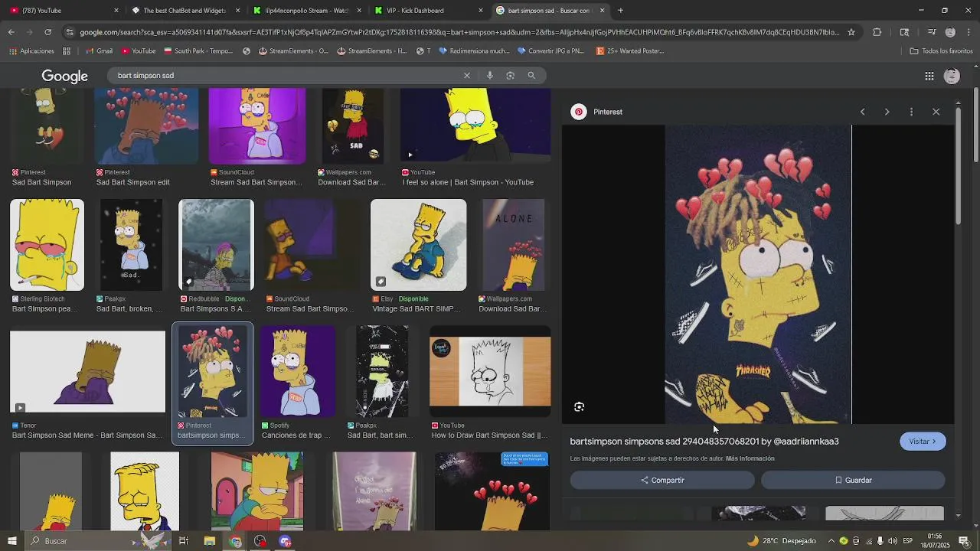Open South Park bookmark

pyautogui.click(x=198, y=51)
